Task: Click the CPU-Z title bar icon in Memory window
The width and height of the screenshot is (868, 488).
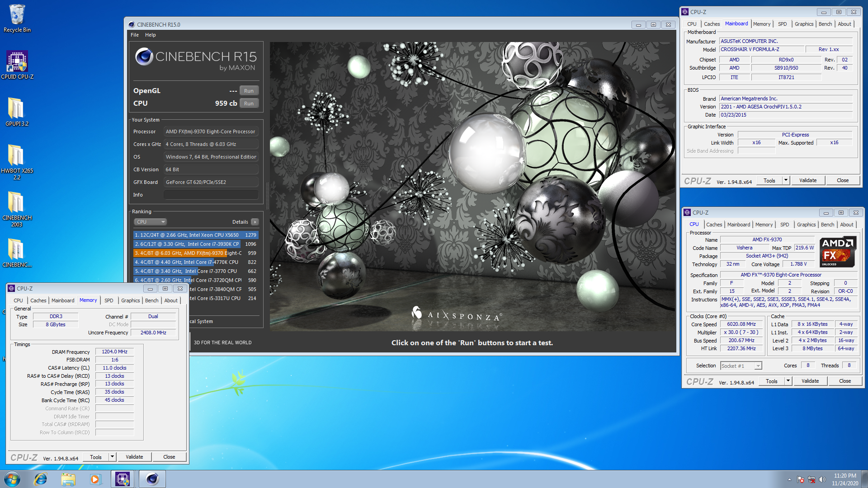Action: coord(12,288)
